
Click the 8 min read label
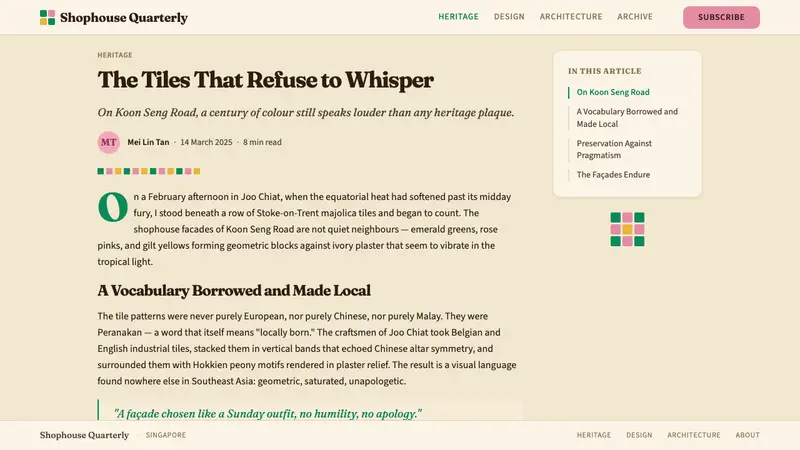pos(262,142)
